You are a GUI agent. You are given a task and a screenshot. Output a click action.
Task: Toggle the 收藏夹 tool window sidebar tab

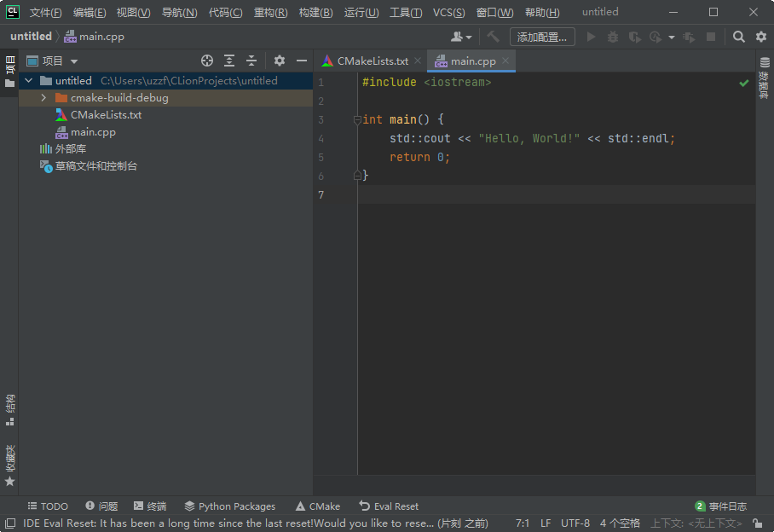[x=9, y=465]
